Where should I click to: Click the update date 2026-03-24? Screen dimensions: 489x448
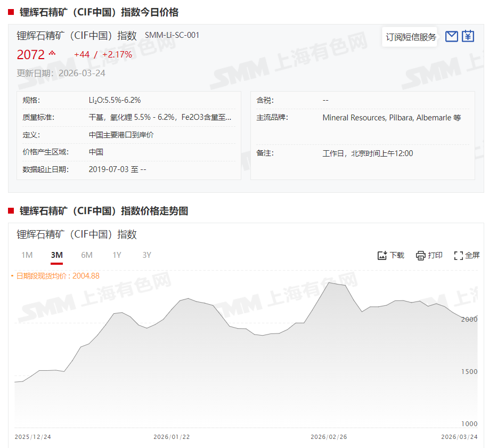tap(82, 74)
